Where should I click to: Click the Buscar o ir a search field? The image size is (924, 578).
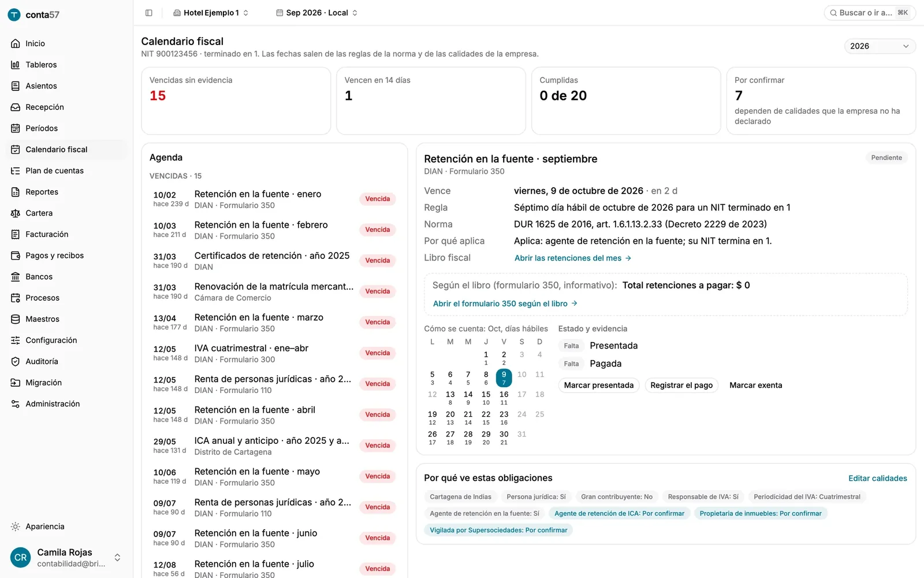[x=869, y=13]
